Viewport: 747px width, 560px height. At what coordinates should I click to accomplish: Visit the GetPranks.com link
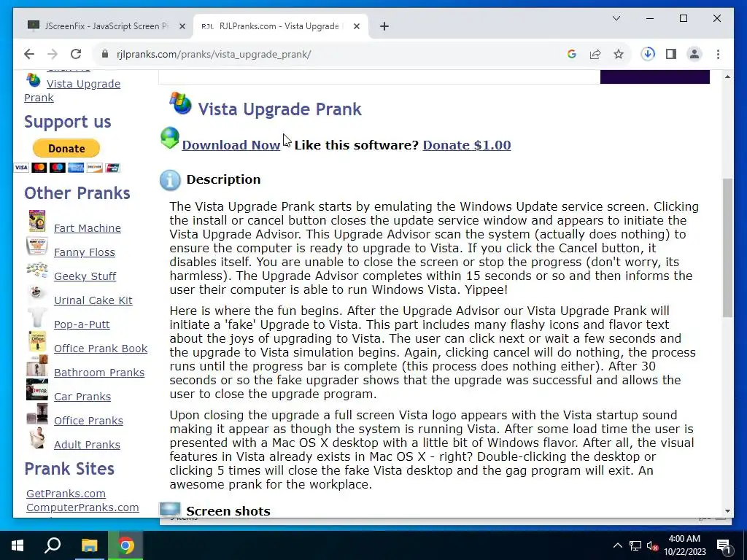click(66, 494)
